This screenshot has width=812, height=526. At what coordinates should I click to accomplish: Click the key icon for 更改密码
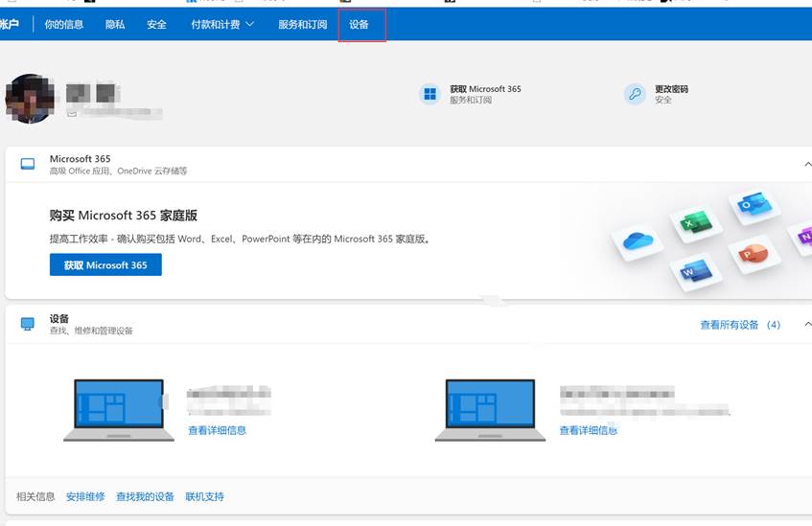(635, 94)
